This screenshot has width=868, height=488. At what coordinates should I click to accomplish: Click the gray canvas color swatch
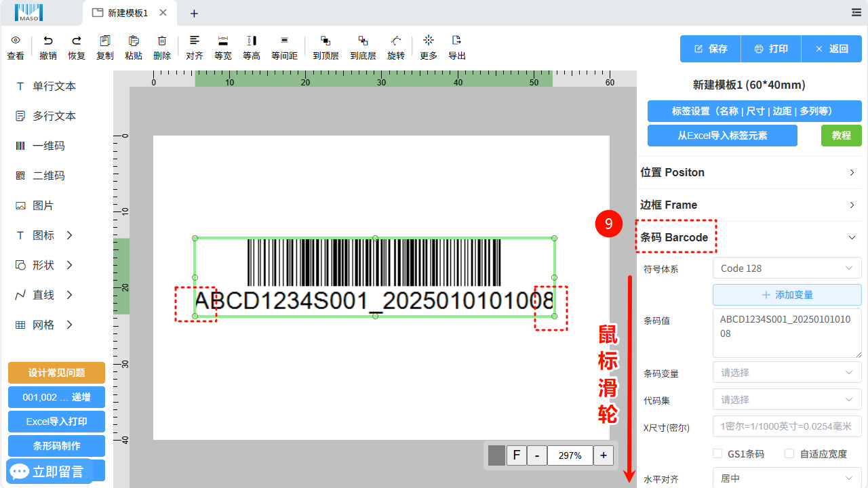pyautogui.click(x=497, y=455)
